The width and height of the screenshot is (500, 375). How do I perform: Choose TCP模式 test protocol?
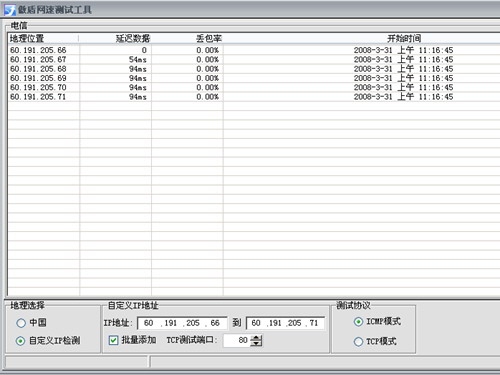pos(358,342)
